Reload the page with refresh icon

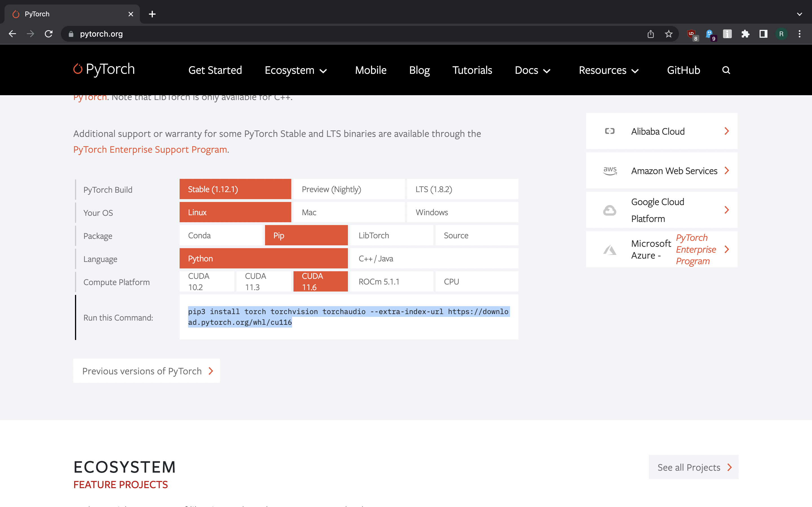pos(49,34)
